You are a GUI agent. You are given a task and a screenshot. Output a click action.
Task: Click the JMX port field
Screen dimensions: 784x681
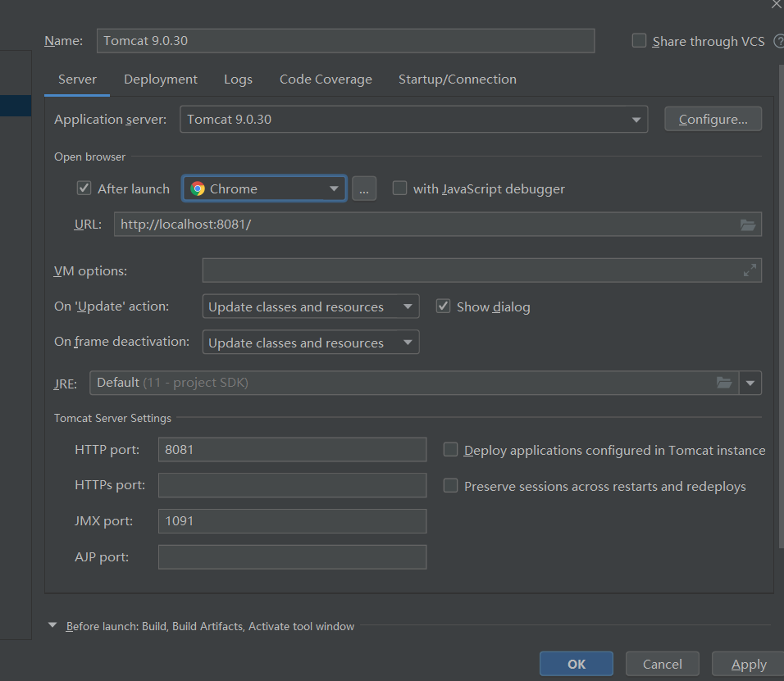[x=293, y=521]
